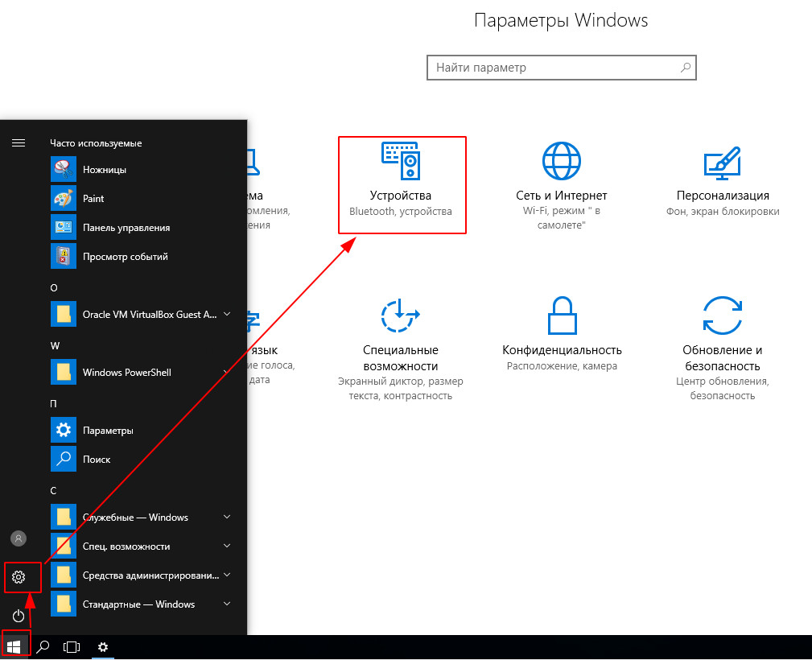Open Конфиденциальность padlock icon
Image resolution: width=812 pixels, height=660 pixels.
point(562,315)
